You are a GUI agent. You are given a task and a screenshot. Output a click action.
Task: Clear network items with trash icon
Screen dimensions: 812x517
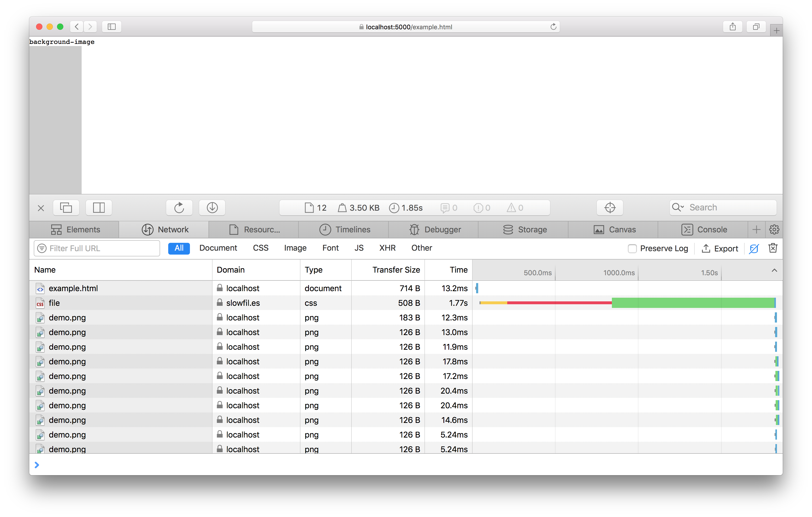coord(773,248)
